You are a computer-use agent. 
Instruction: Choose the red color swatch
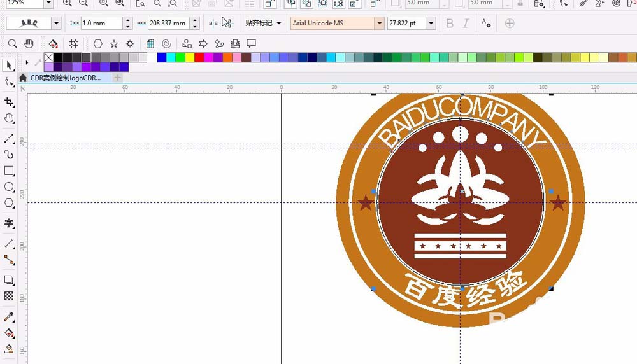click(x=199, y=57)
